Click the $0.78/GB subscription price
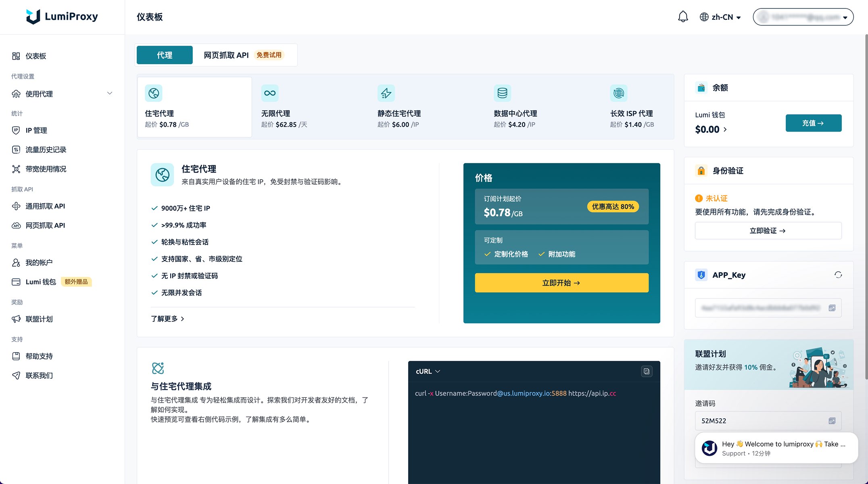This screenshot has height=484, width=868. pyautogui.click(x=503, y=213)
